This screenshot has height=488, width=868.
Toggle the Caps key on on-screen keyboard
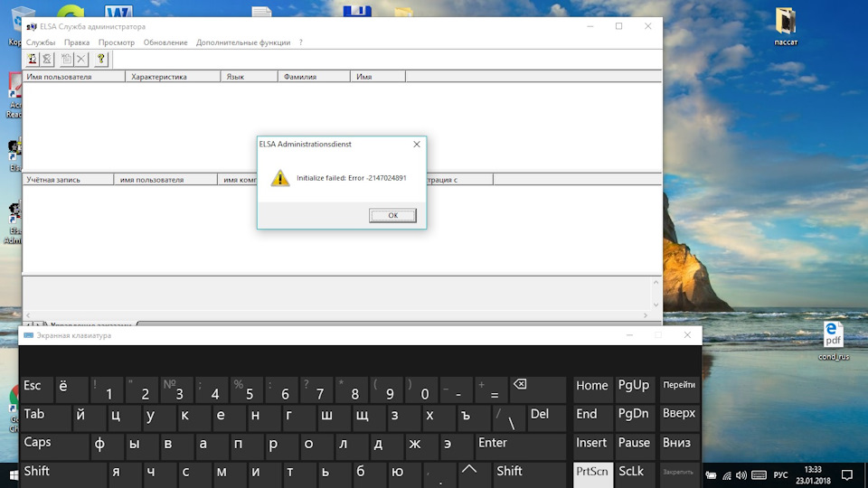click(x=53, y=445)
